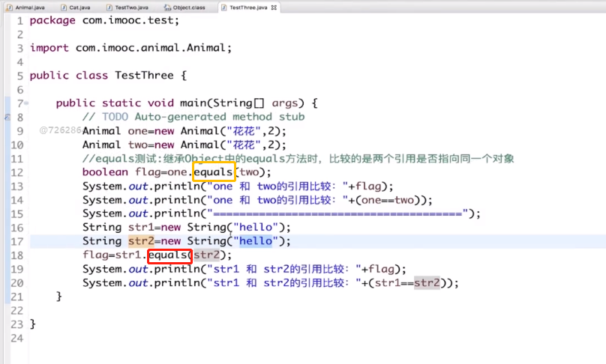This screenshot has height=364, width=606.
Task: Open the Object.class editor tab
Action: (x=184, y=7)
